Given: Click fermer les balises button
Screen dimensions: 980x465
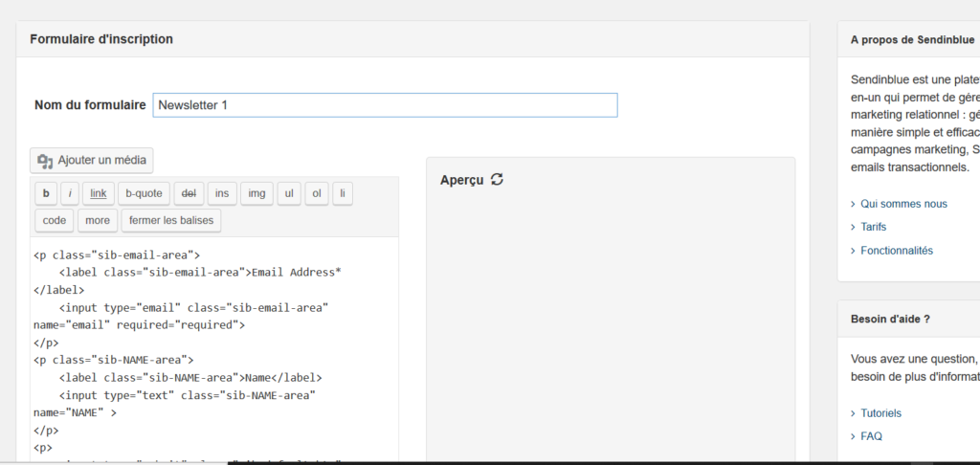Looking at the screenshot, I should point(171,221).
